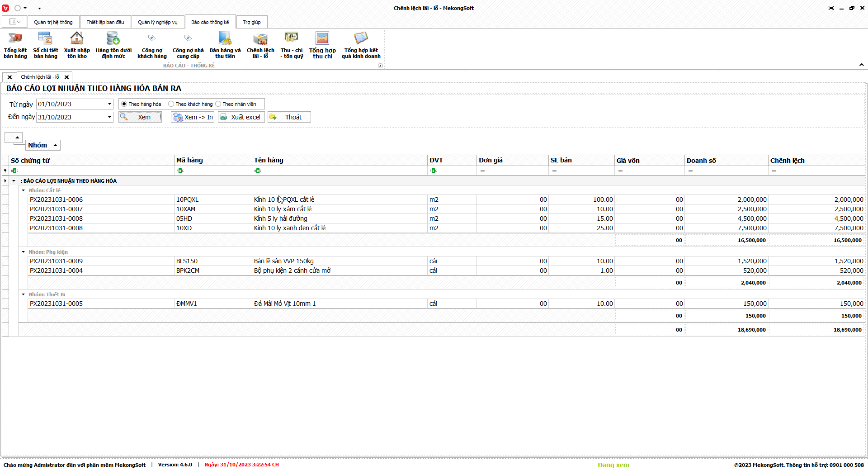Switch to Quản lý nghiệp vụ tab
Image resolution: width=868 pixels, height=470 pixels.
click(158, 22)
